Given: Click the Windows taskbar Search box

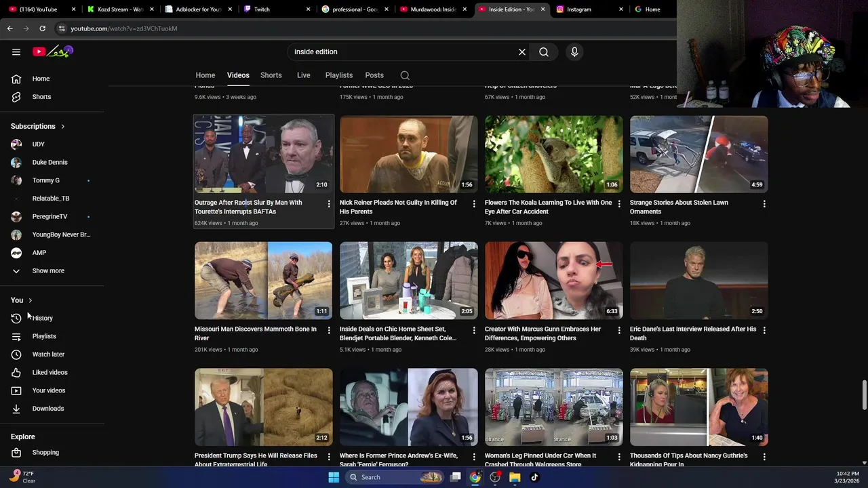Looking at the screenshot, I should click(x=395, y=477).
